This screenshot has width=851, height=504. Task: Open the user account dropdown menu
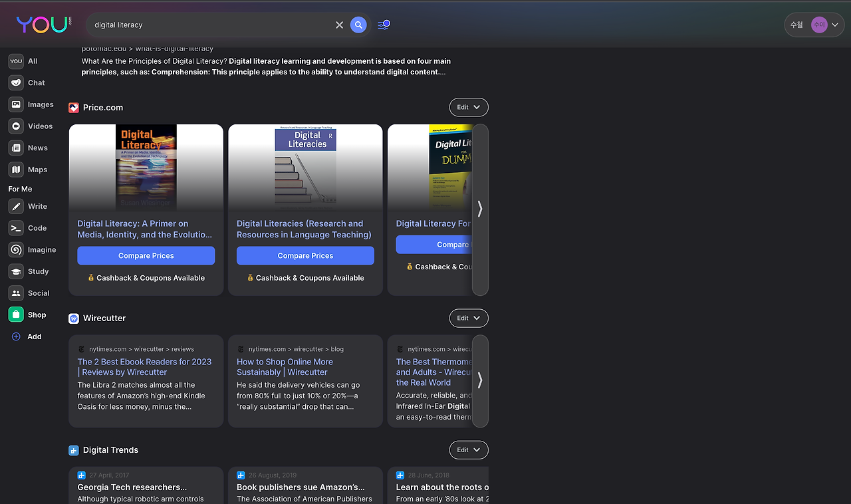[x=814, y=25]
